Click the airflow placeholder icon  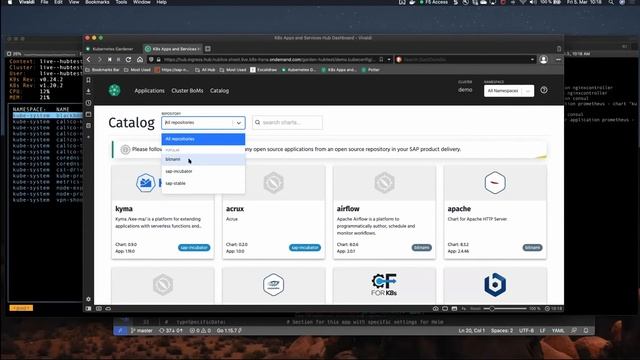click(x=384, y=182)
